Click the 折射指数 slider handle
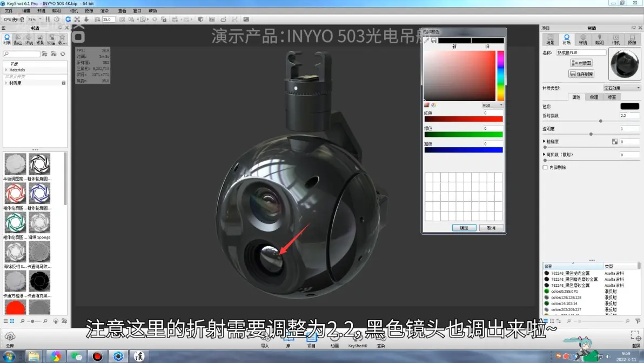Viewport: 644px width, 363px height. tap(600, 121)
